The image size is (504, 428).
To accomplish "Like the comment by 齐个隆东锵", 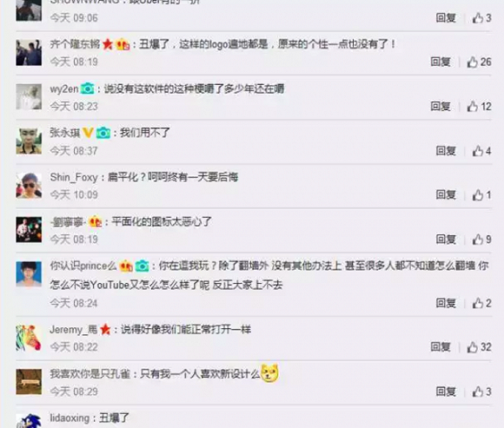I will [479, 62].
